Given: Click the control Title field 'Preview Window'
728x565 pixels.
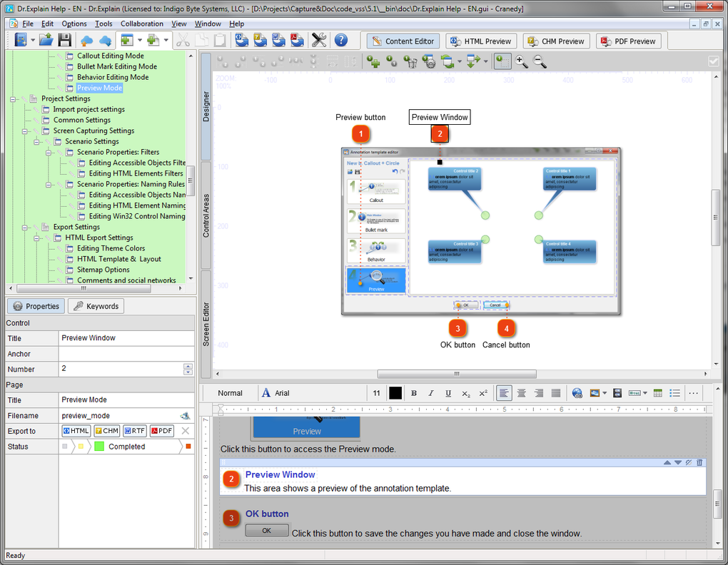Looking at the screenshot, I should [126, 338].
